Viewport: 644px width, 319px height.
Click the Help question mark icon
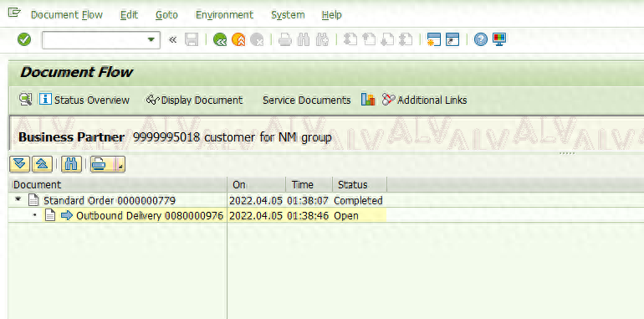tap(481, 39)
